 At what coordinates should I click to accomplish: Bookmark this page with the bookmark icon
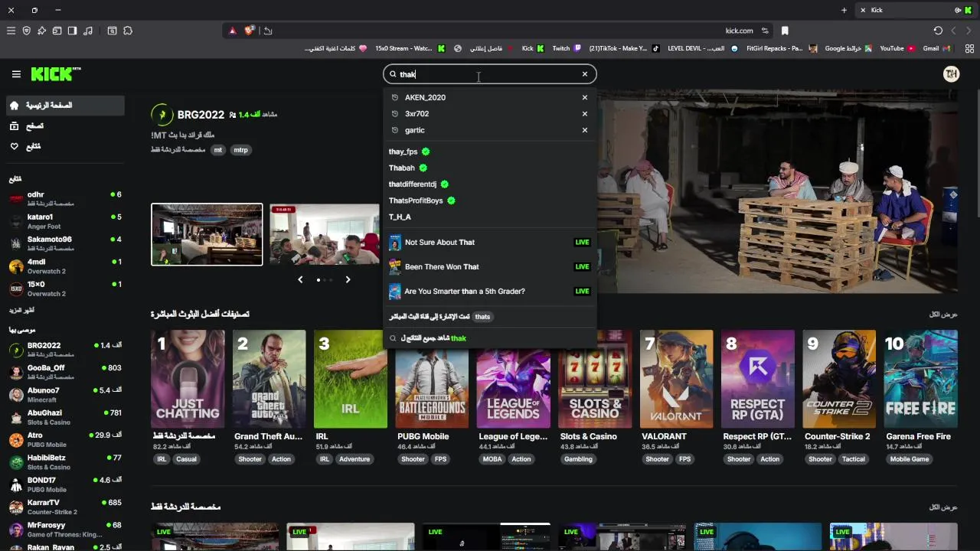click(x=785, y=31)
